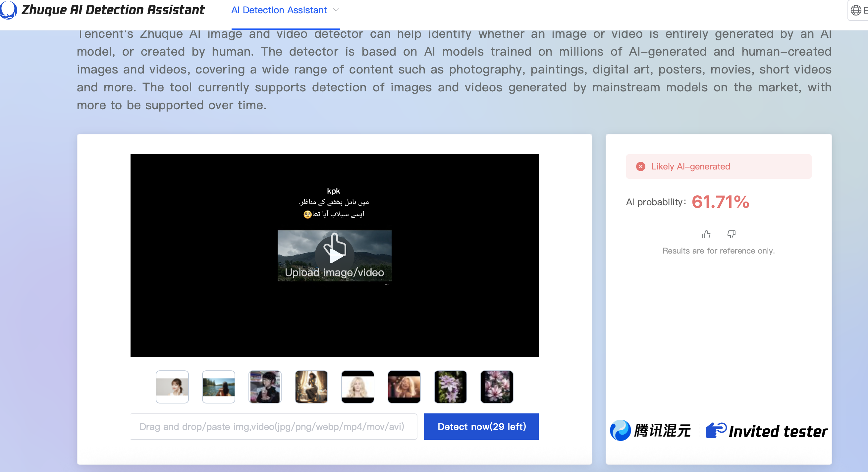
Task: Click Detect now (29 left) button
Action: click(x=481, y=427)
